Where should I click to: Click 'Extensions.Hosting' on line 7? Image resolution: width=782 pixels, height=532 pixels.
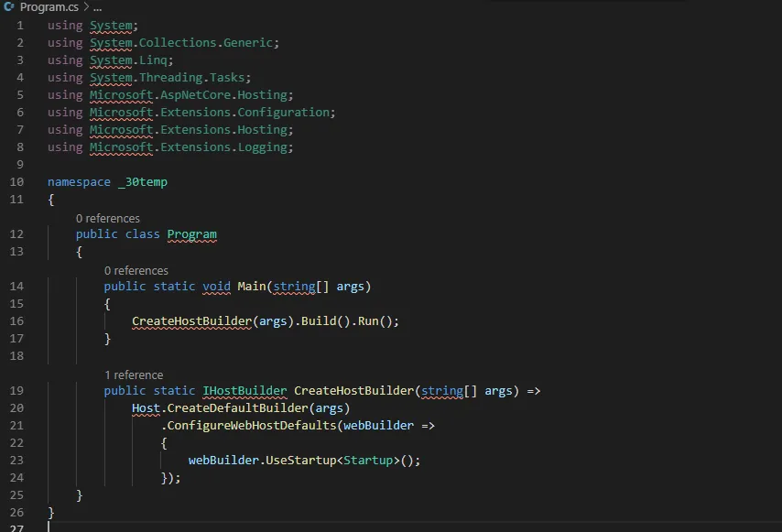pyautogui.click(x=224, y=130)
